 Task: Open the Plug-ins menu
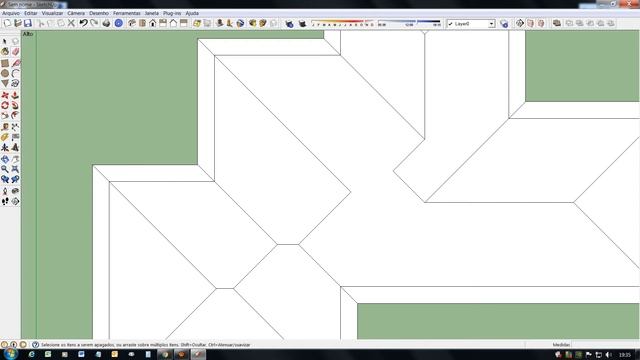tap(172, 13)
